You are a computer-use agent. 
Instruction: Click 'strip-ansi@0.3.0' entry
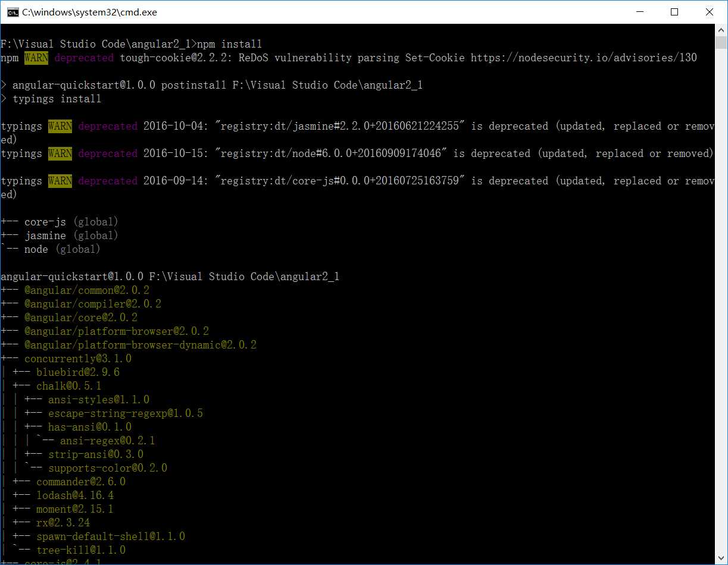pos(96,454)
